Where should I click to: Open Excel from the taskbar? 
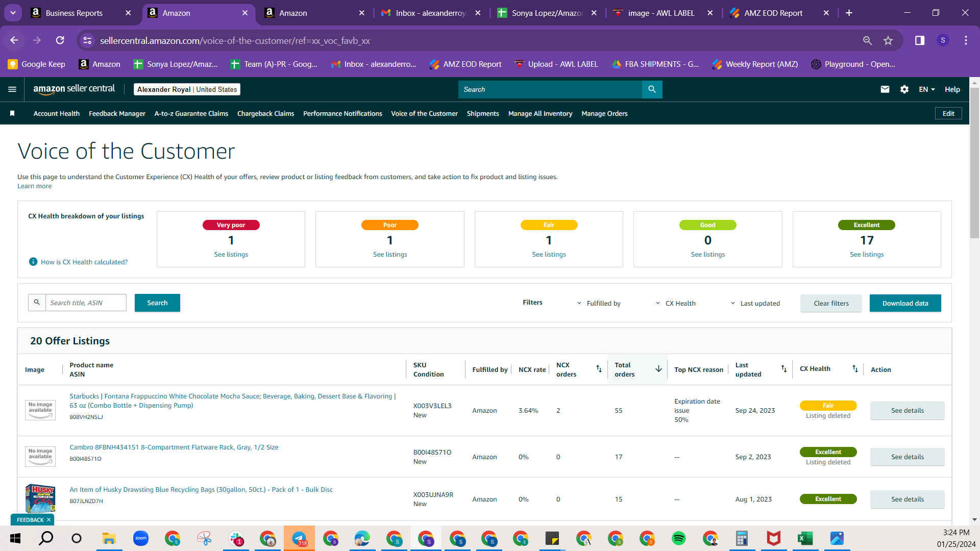(805, 538)
